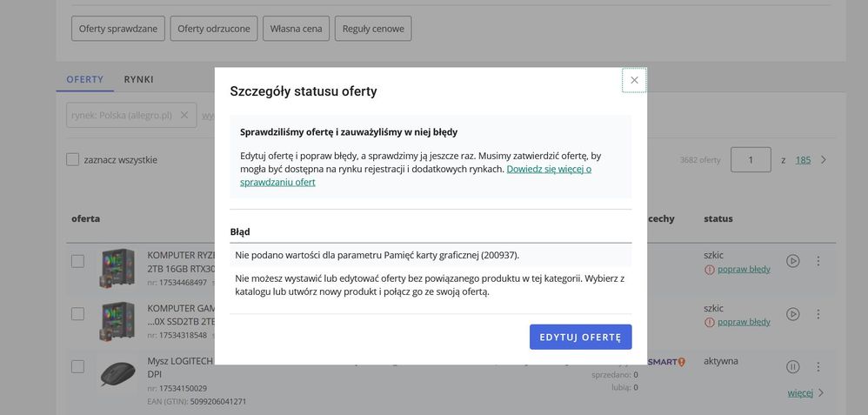The height and width of the screenshot is (415, 868).
Task: Remove the 'rynek: Polska (allegro.pl)' filter chip
Action: pos(184,115)
